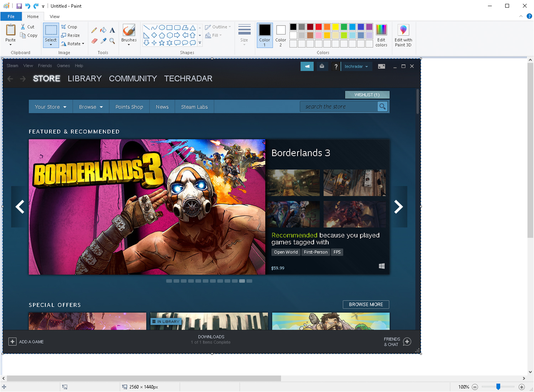Viewport: 534px width, 392px height.
Task: Open the File menu
Action: [11, 16]
